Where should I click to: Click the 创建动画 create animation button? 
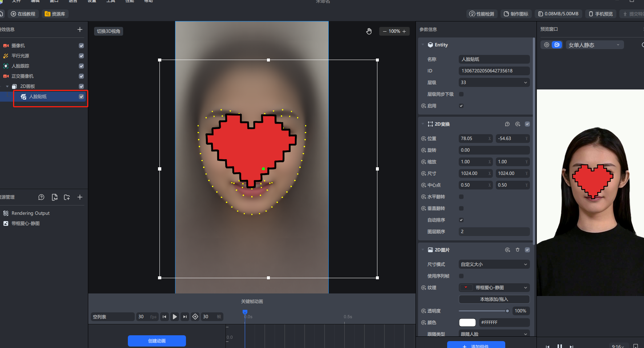tap(157, 341)
